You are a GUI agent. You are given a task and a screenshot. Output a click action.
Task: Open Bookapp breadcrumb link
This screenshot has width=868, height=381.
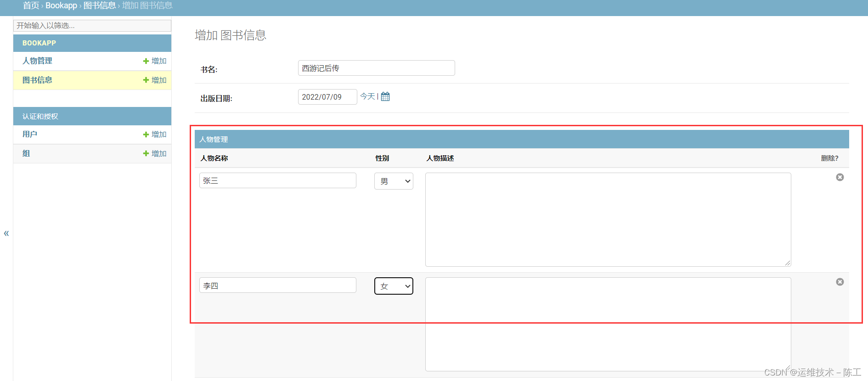click(61, 6)
